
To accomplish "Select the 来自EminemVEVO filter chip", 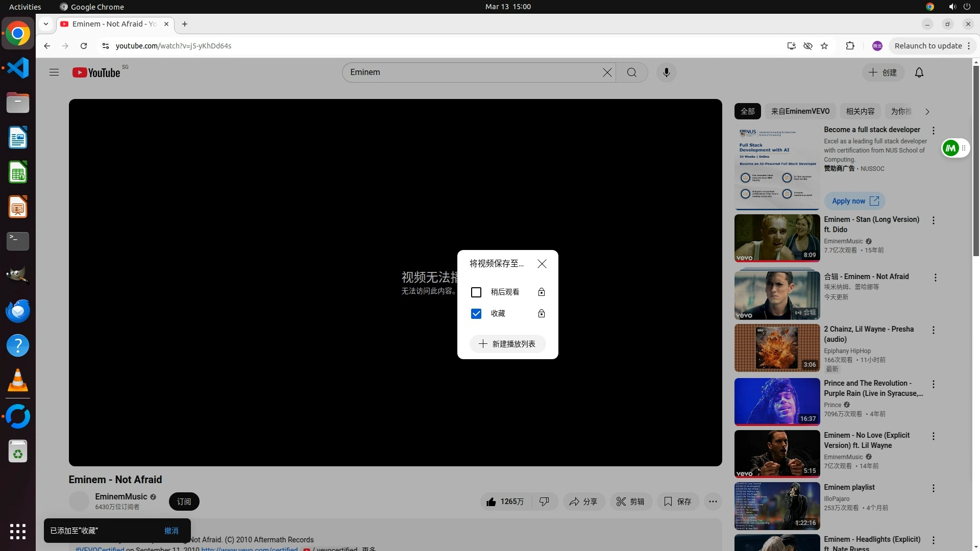I will 800,111.
